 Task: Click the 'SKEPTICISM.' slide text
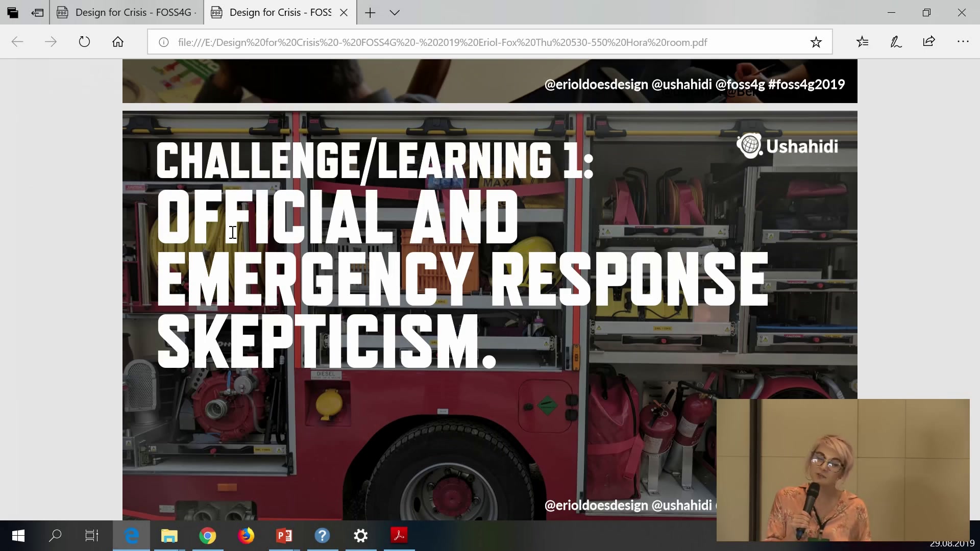tap(327, 341)
